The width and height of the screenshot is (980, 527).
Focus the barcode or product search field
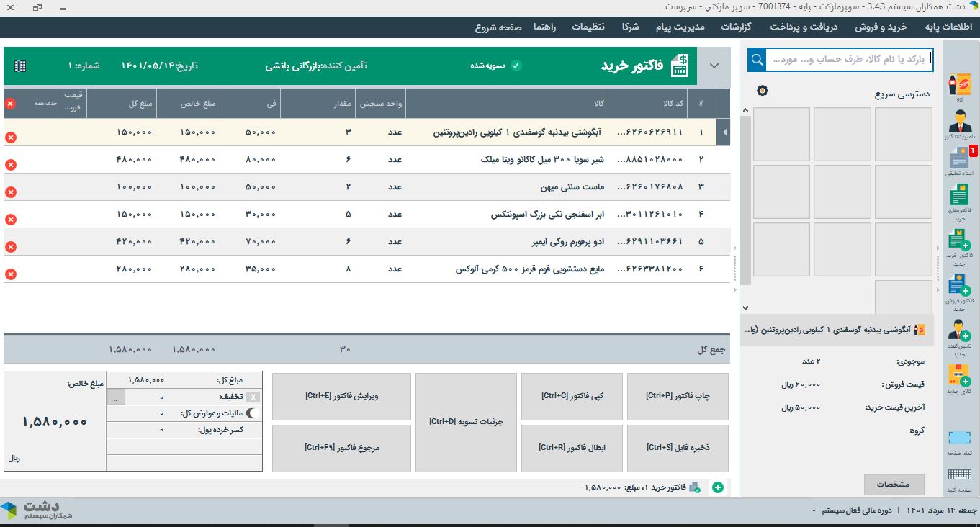pyautogui.click(x=850, y=59)
